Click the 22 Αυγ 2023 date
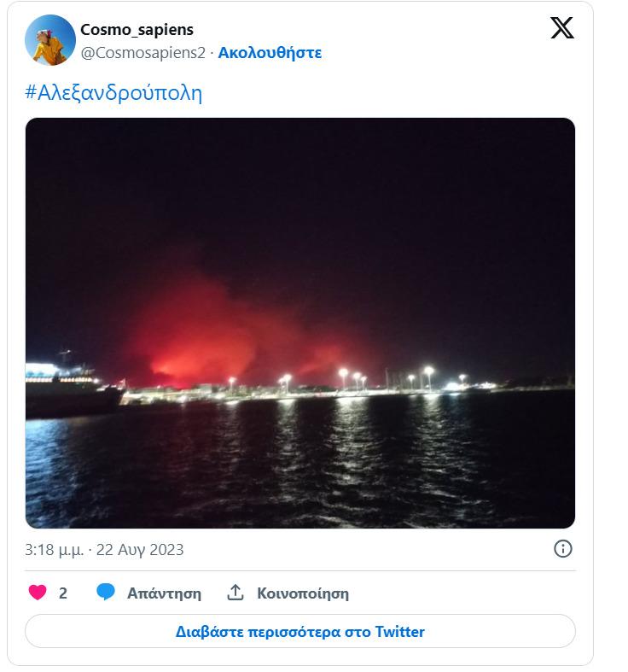 pyautogui.click(x=139, y=550)
